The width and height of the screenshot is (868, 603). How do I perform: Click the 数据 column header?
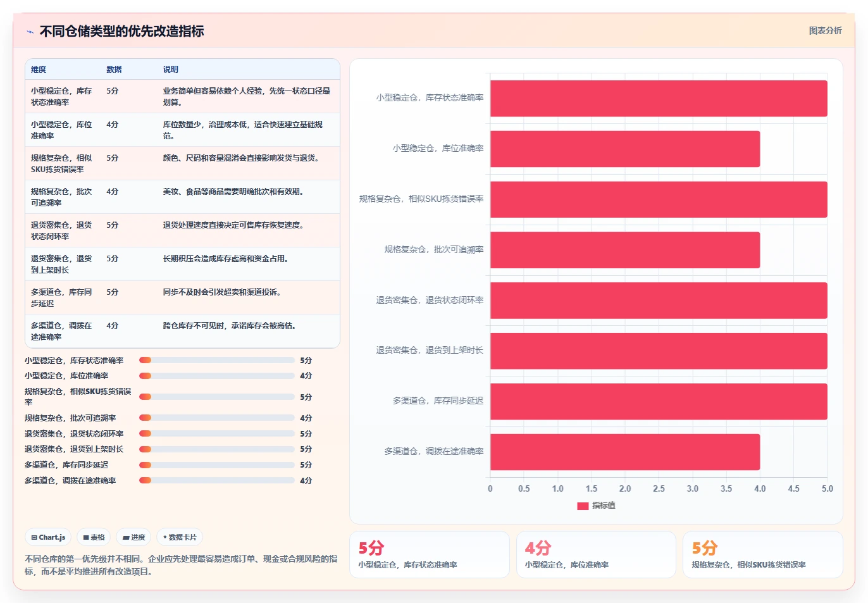114,70
